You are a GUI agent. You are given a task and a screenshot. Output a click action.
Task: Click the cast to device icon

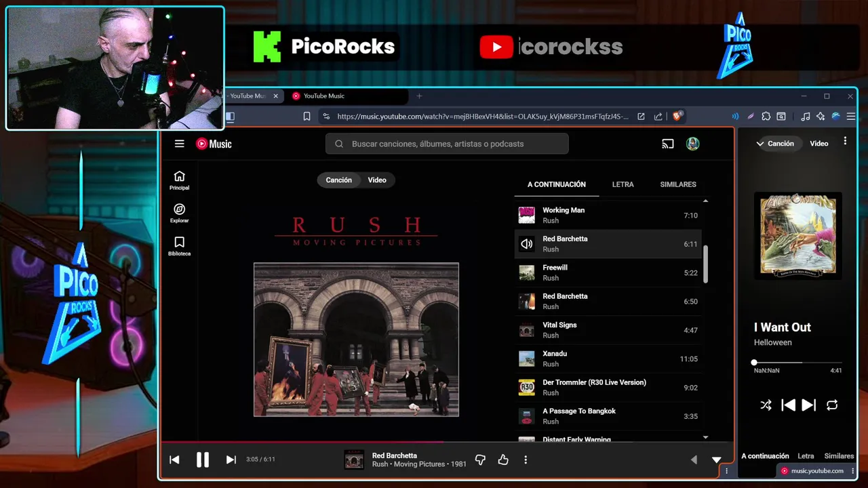[668, 144]
